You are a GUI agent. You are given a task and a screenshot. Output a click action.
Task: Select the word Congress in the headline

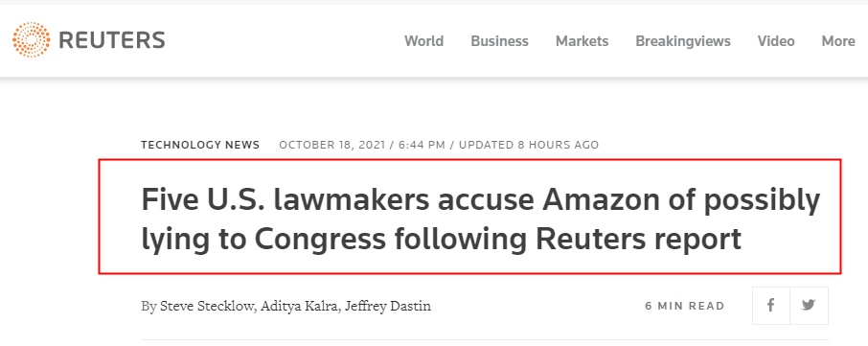319,239
